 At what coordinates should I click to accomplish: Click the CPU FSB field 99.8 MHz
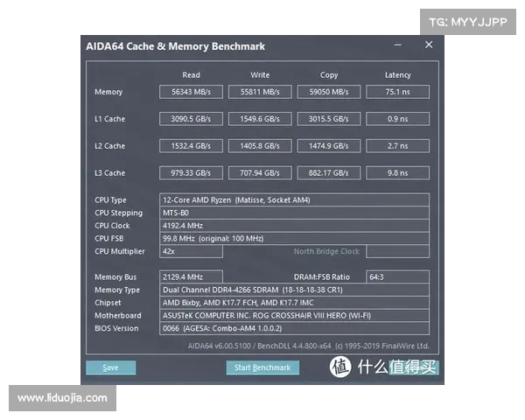tap(294, 239)
